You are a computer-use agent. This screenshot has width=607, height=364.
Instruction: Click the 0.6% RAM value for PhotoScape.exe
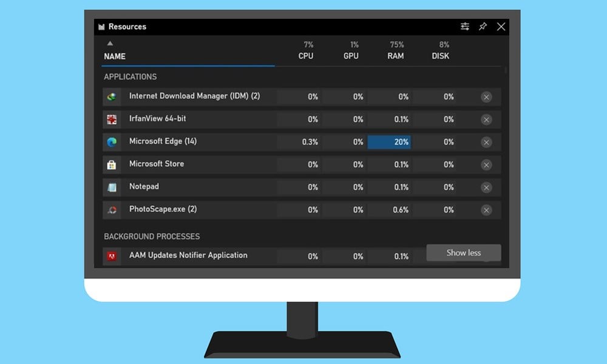(x=401, y=210)
